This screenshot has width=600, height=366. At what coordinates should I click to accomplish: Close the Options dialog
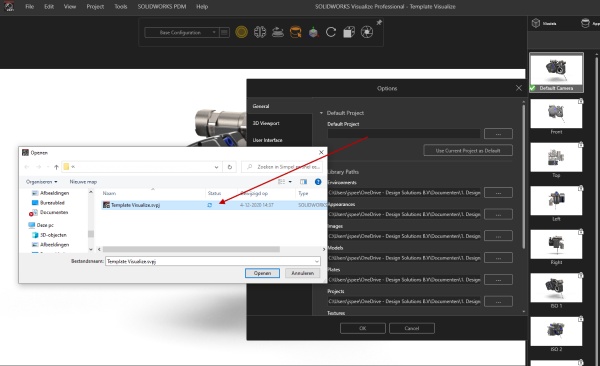pos(518,88)
